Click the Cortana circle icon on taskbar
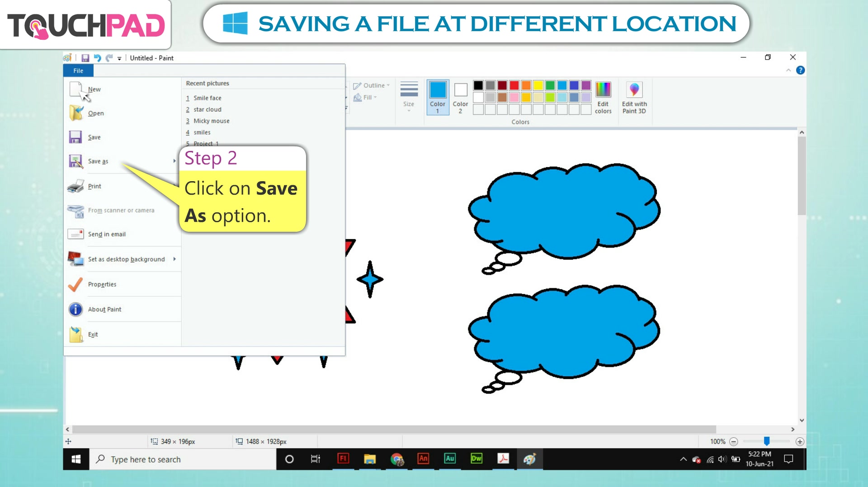 point(289,459)
